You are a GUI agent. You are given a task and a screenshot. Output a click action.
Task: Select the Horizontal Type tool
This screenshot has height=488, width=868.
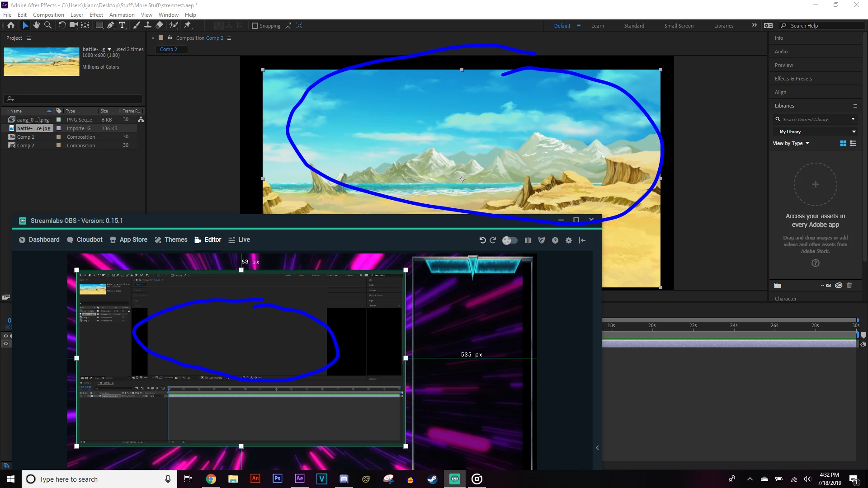click(x=122, y=25)
